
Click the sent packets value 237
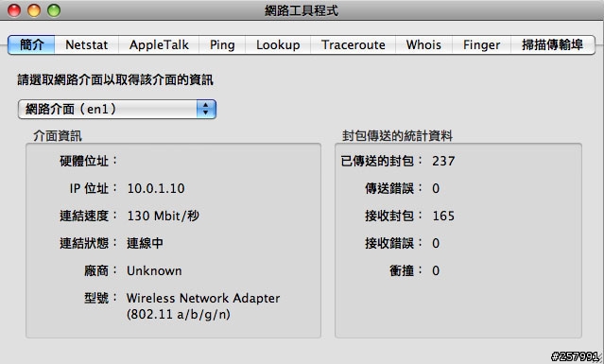[443, 161]
